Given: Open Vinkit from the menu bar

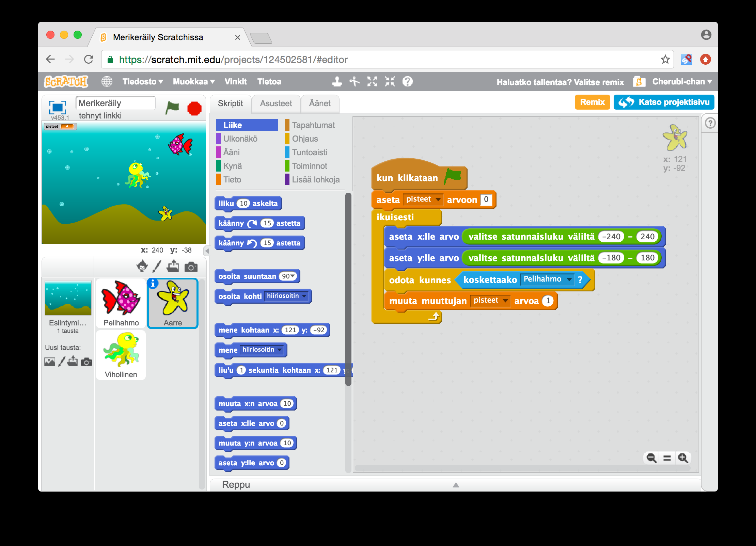Looking at the screenshot, I should (x=236, y=82).
